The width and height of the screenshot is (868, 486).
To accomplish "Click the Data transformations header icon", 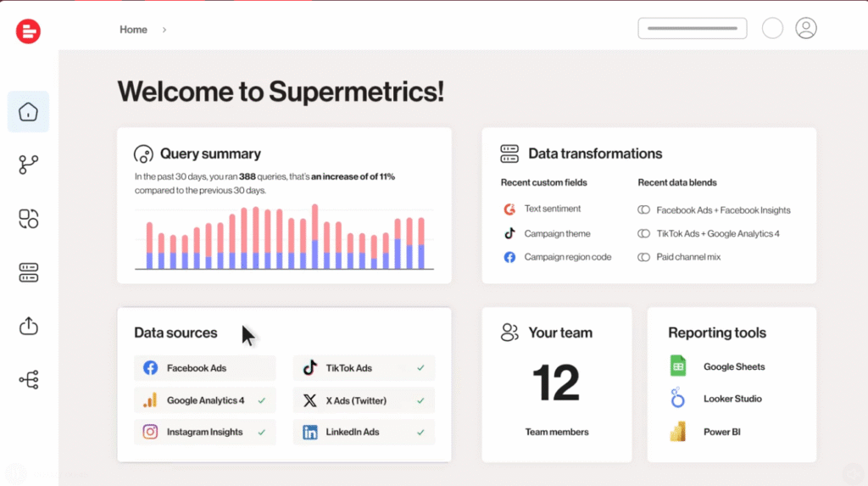I will [x=509, y=154].
